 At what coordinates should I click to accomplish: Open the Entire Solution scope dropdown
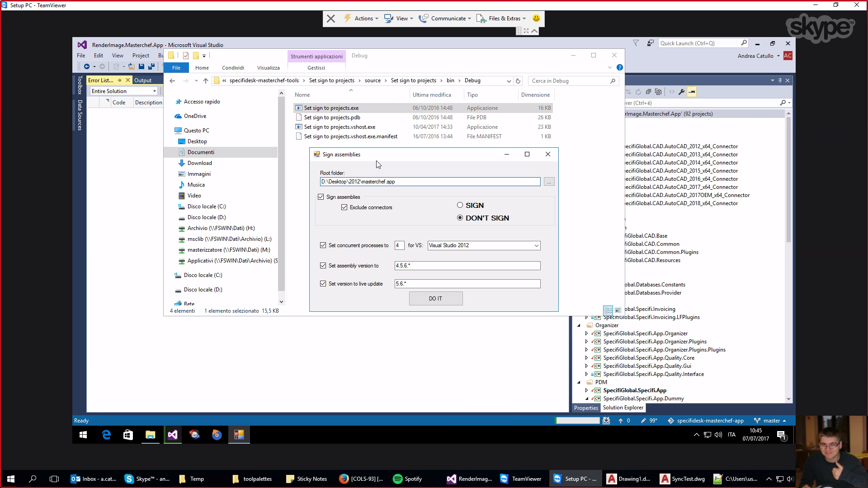tap(123, 91)
